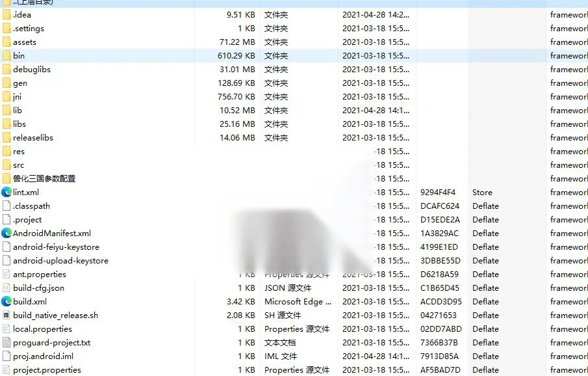This screenshot has width=588, height=376.
Task: Click the JSON icon beside build-cfg.json
Action: (x=6, y=288)
